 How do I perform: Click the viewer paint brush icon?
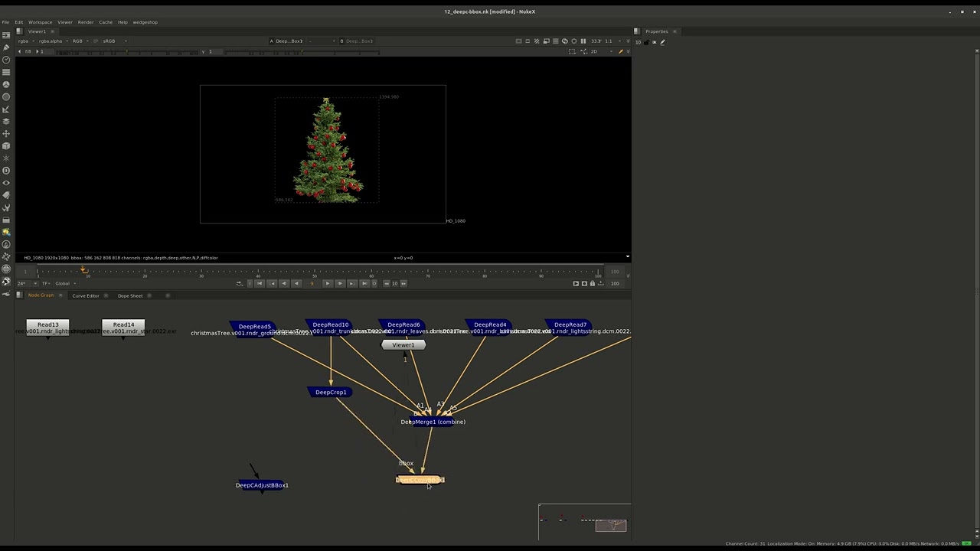pyautogui.click(x=620, y=51)
